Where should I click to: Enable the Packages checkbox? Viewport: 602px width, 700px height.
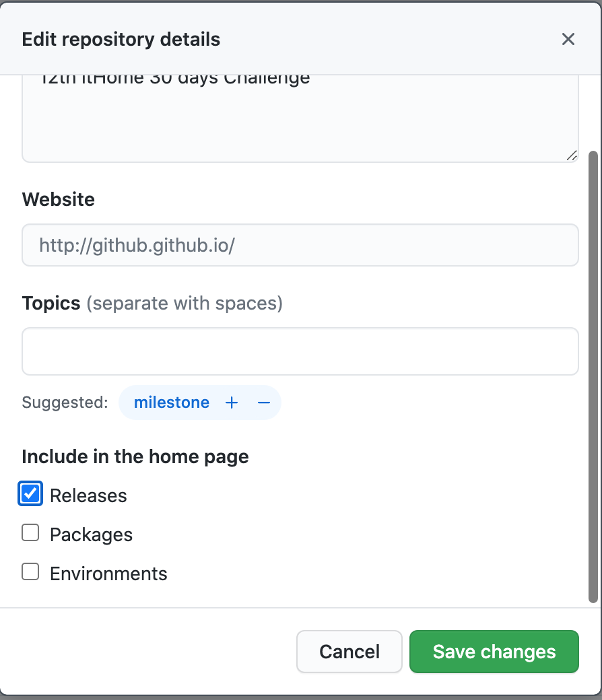[x=30, y=533]
